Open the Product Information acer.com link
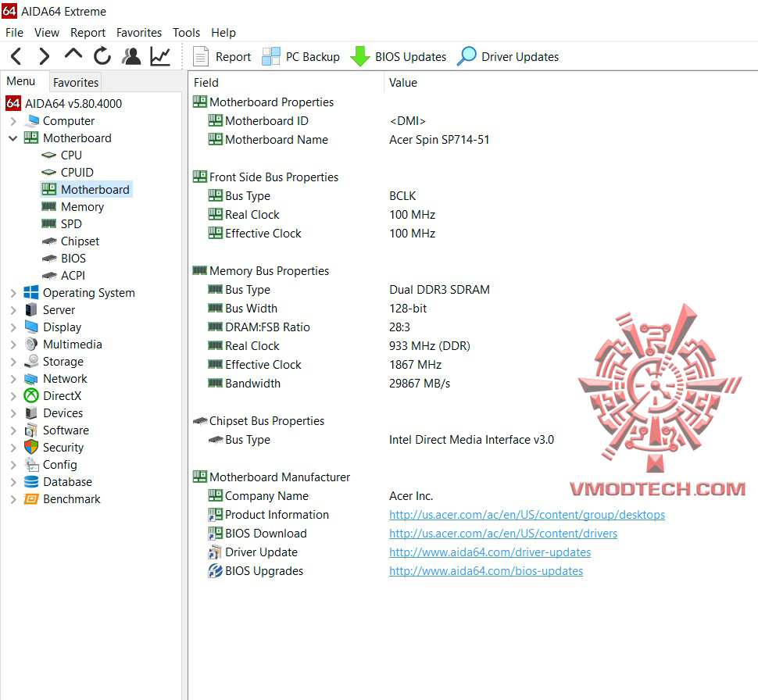 click(527, 515)
